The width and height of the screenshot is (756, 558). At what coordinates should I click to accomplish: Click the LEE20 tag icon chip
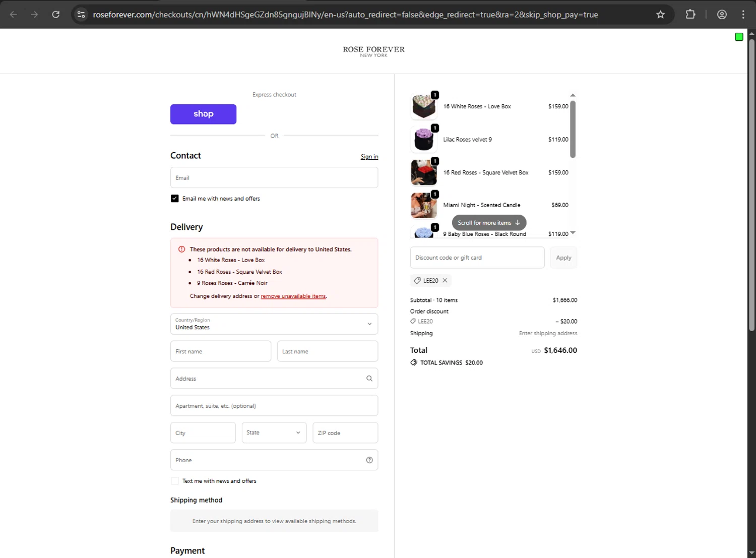(417, 280)
